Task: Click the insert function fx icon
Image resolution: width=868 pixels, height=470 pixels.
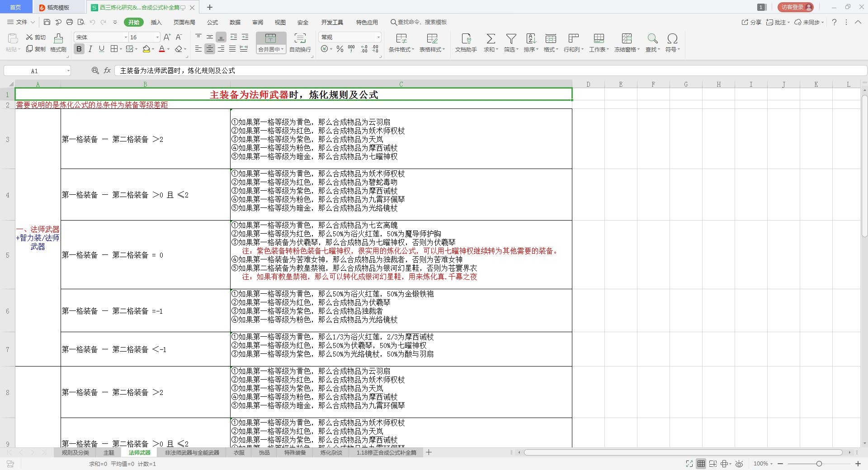Action: (x=107, y=70)
